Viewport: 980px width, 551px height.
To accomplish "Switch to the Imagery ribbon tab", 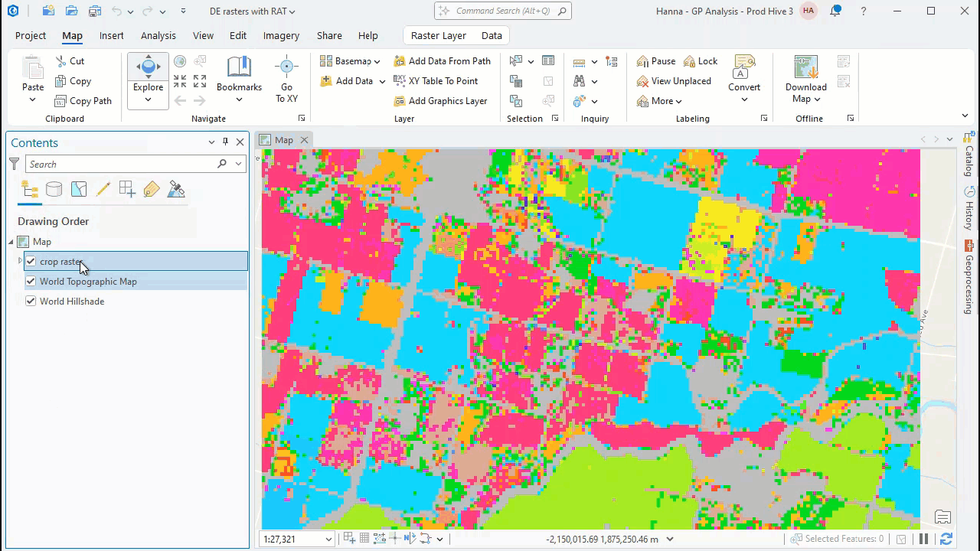I will tap(280, 35).
